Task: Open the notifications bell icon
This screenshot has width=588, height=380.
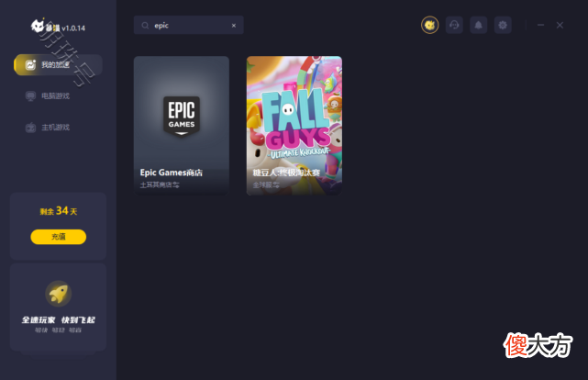Action: (479, 25)
